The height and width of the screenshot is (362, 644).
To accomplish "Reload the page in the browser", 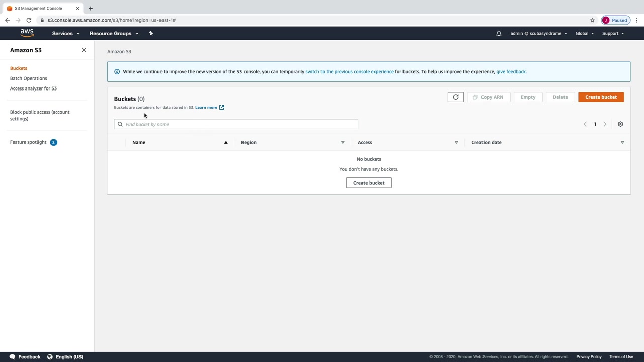I will pos(29,20).
